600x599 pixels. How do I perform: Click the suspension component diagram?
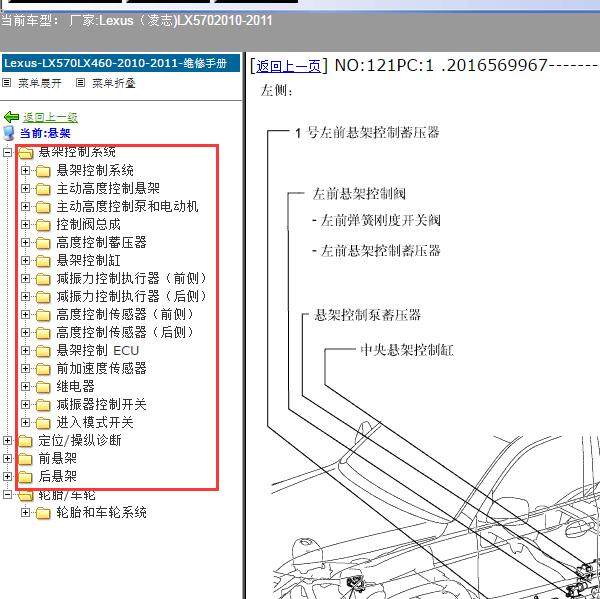click(436, 509)
